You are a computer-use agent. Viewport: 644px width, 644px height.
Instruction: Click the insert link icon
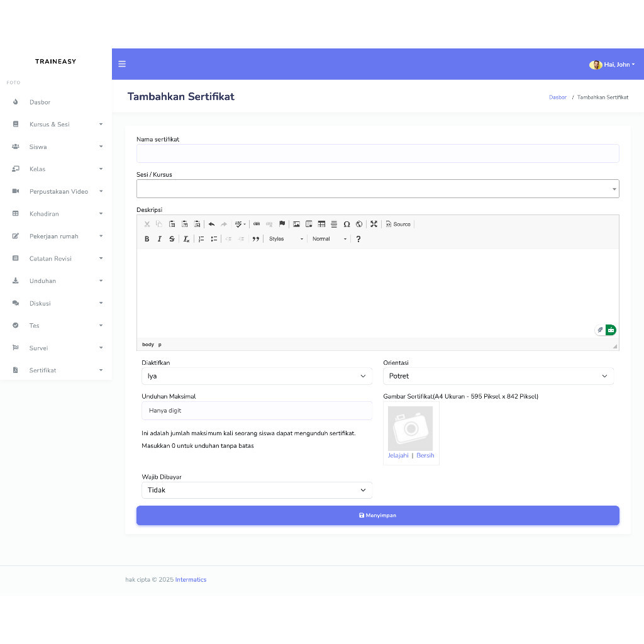pyautogui.click(x=257, y=224)
